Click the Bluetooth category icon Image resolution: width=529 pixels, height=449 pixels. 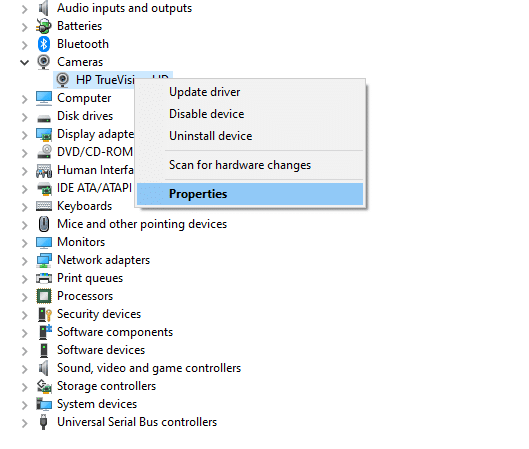tap(44, 44)
